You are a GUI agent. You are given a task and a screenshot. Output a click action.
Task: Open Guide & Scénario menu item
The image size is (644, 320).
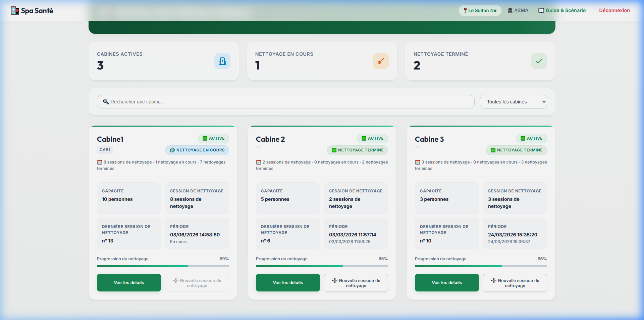tap(562, 10)
